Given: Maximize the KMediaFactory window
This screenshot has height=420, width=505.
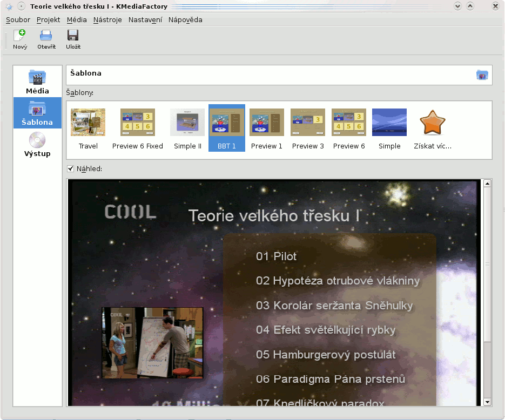Looking at the screenshot, I should (470, 6).
